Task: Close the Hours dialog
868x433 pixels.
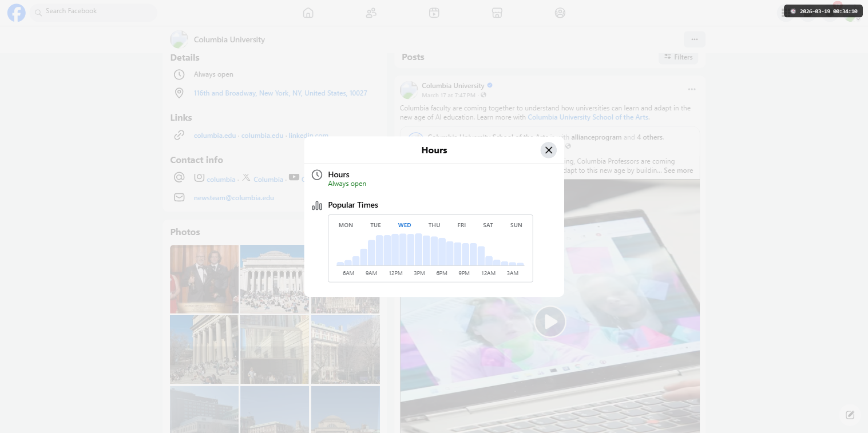Action: pos(548,150)
